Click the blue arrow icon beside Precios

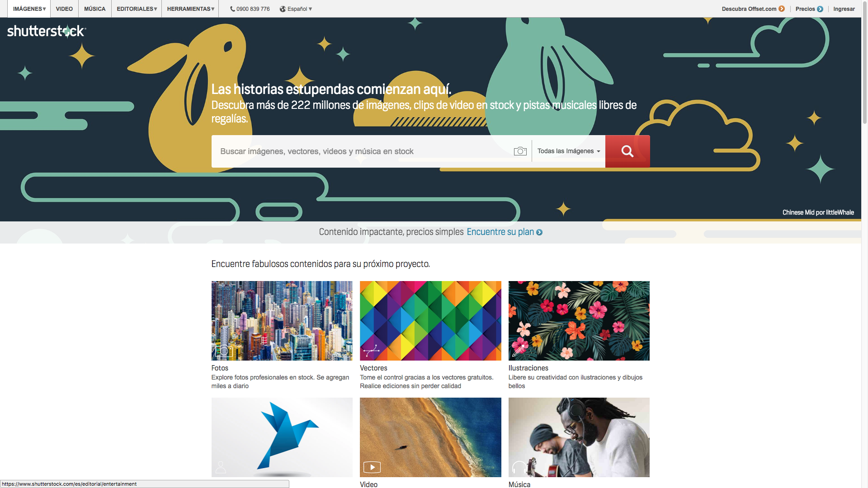tap(820, 9)
